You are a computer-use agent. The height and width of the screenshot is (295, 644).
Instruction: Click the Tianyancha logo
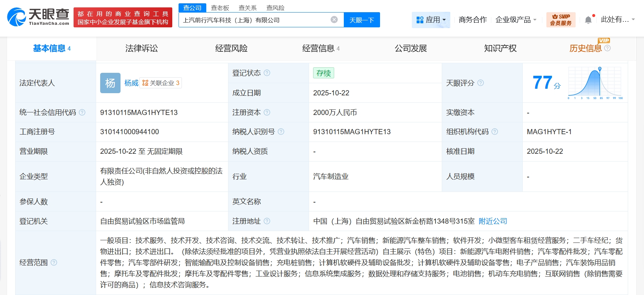coord(38,17)
